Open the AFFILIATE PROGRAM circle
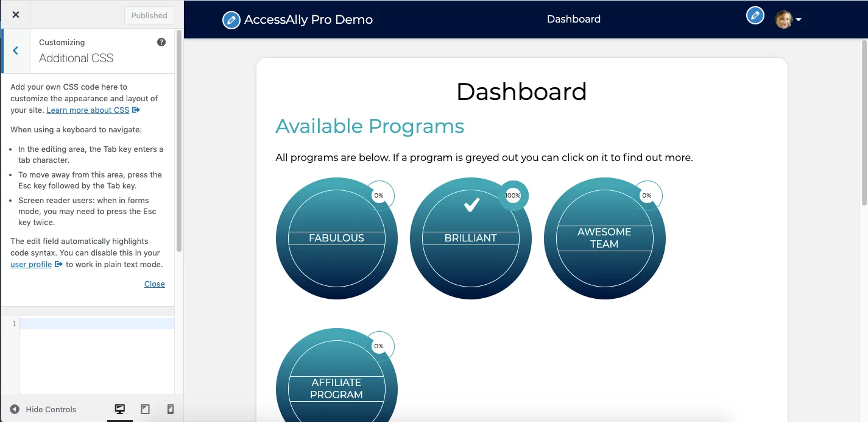Screen dimensions: 868x422 tap(336, 388)
